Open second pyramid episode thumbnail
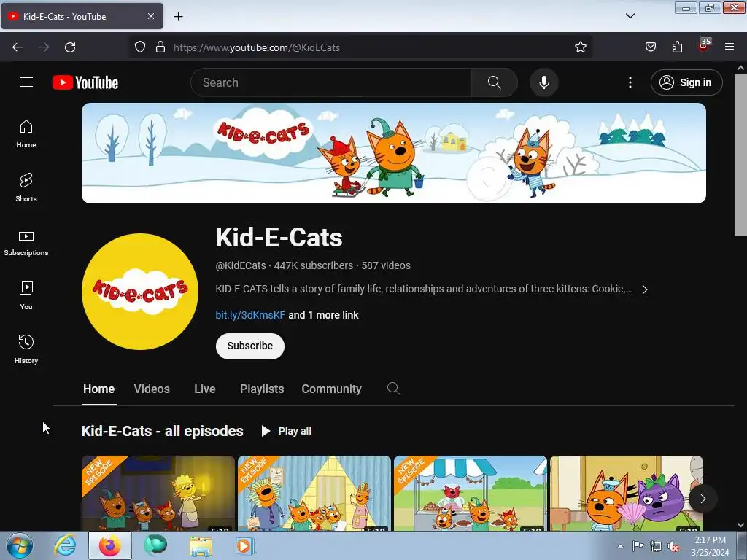This screenshot has width=747, height=560. tap(314, 494)
